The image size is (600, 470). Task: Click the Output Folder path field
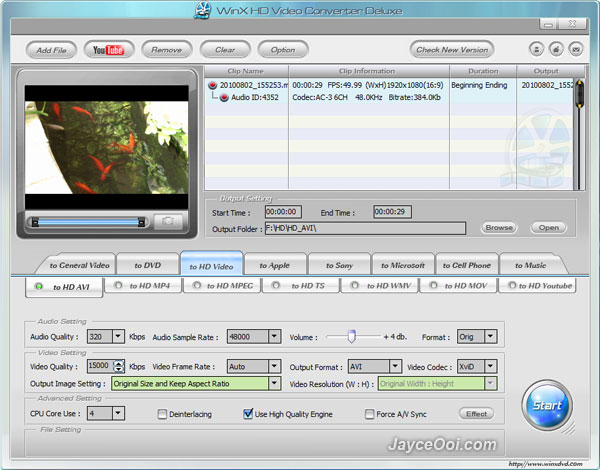click(365, 228)
